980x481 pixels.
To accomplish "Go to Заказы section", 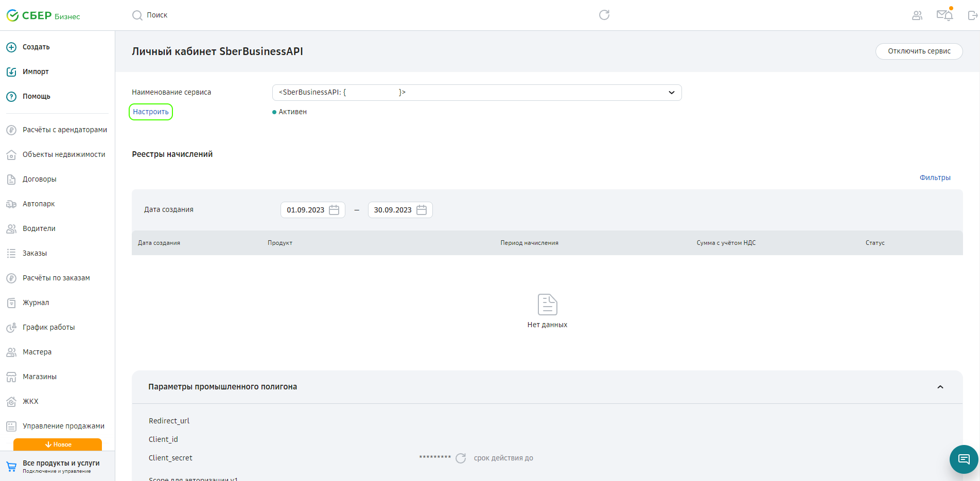I will [34, 254].
